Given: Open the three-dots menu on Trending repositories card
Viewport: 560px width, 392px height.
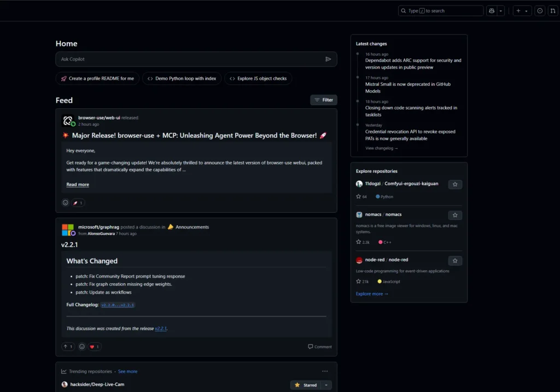Looking at the screenshot, I should pyautogui.click(x=325, y=371).
